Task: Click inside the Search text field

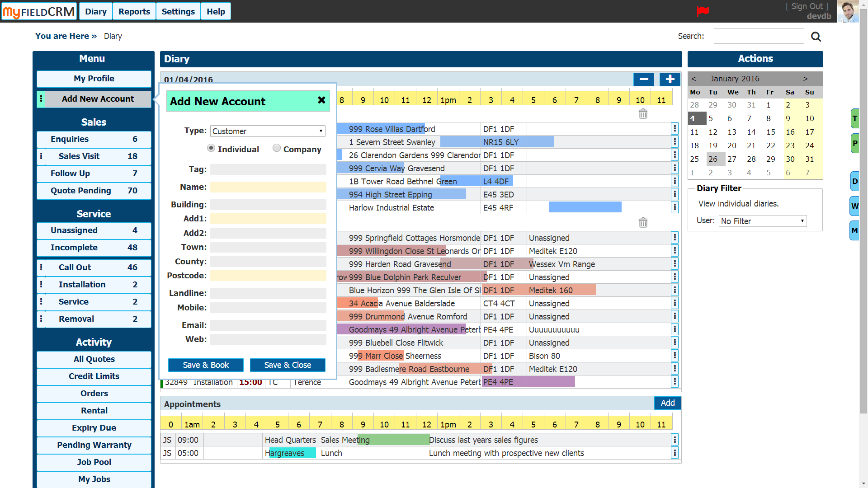Action: click(x=759, y=36)
